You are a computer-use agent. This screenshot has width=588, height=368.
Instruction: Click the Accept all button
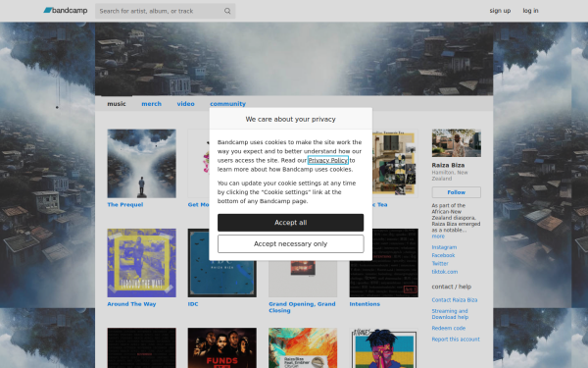click(291, 223)
